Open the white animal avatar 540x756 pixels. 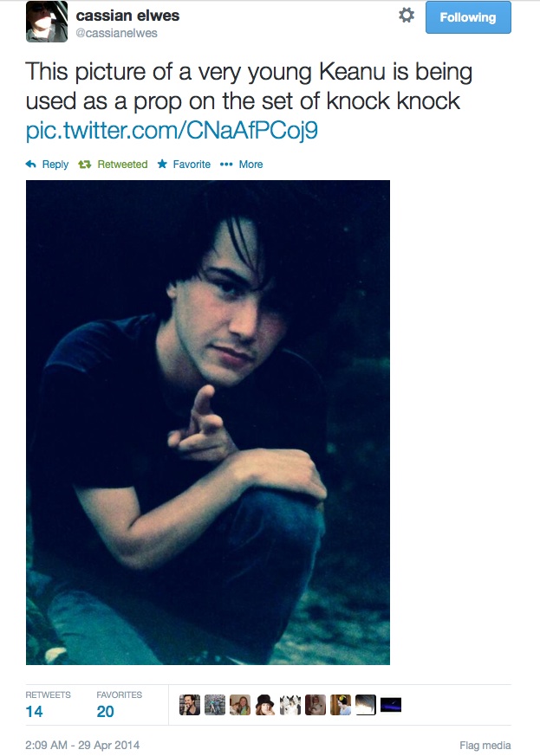click(290, 705)
